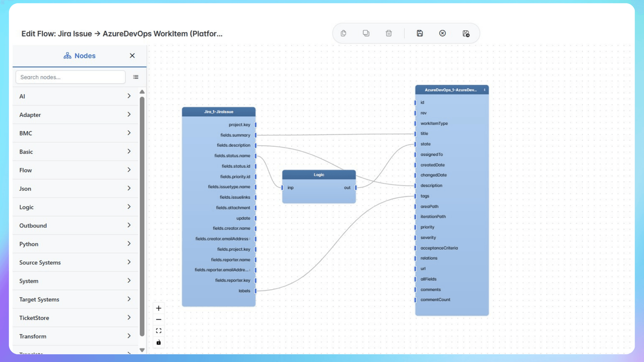Click the fields.priority.id output port
This screenshot has height=362, width=644.
coord(255,177)
